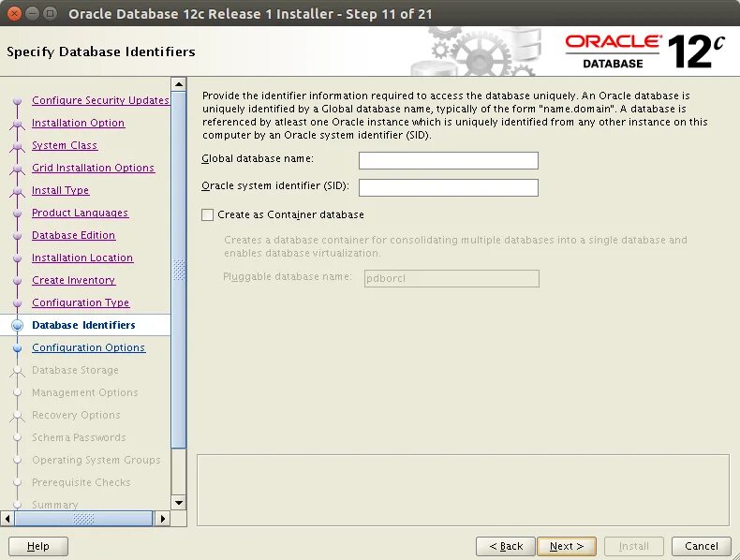
Task: Jump to System Class step
Action: pos(65,145)
